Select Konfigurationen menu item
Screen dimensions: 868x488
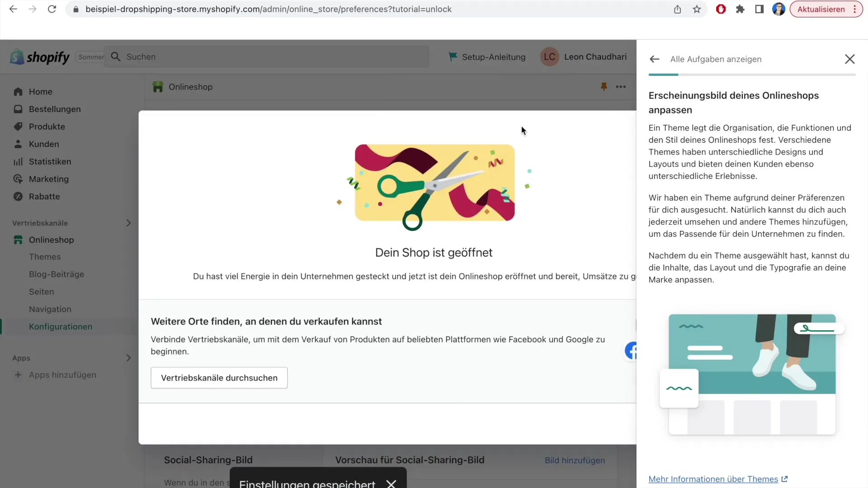(60, 326)
